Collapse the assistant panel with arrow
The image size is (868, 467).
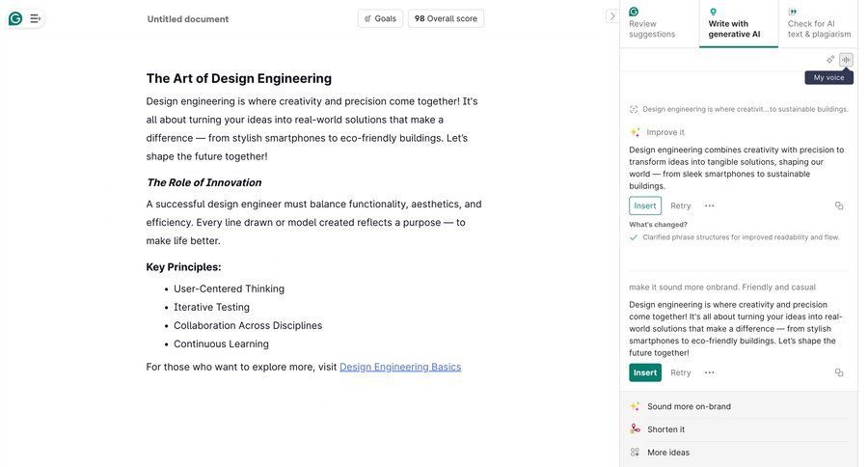(611, 16)
